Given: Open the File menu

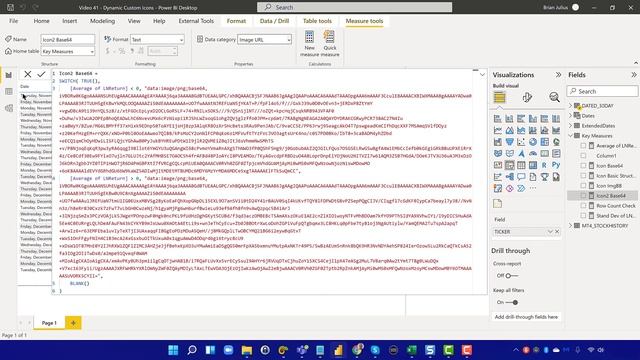Looking at the screenshot, I should click(x=13, y=21).
